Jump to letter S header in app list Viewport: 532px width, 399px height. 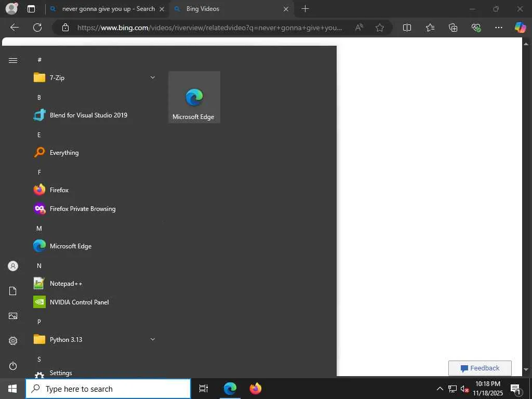[39, 360]
